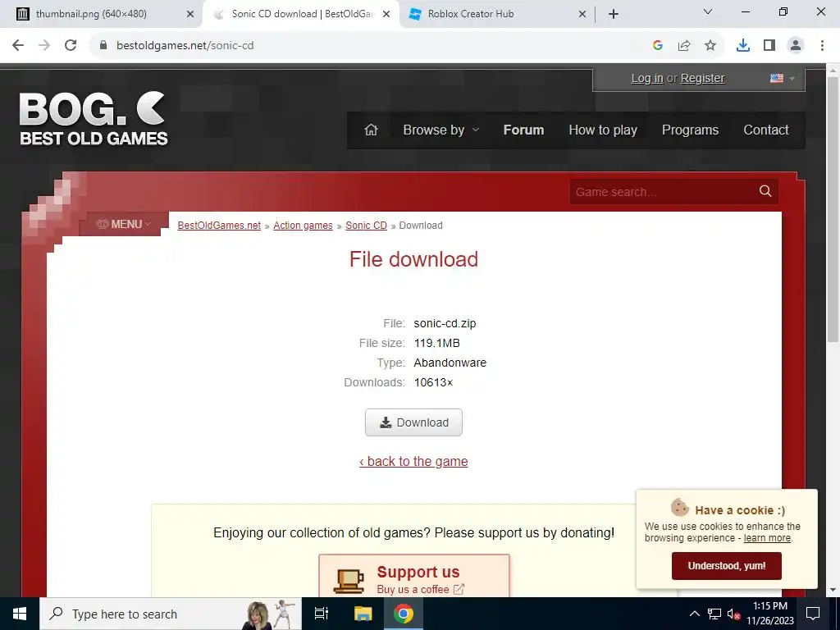
Task: Click the taskbar clock showing 1:15 PM
Action: coord(769,614)
